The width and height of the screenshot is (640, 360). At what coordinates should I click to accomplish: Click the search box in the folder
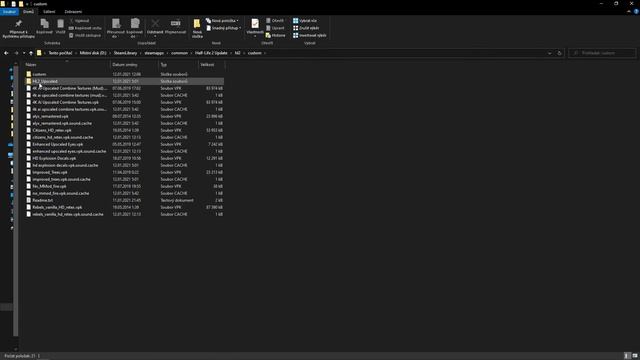coord(602,53)
